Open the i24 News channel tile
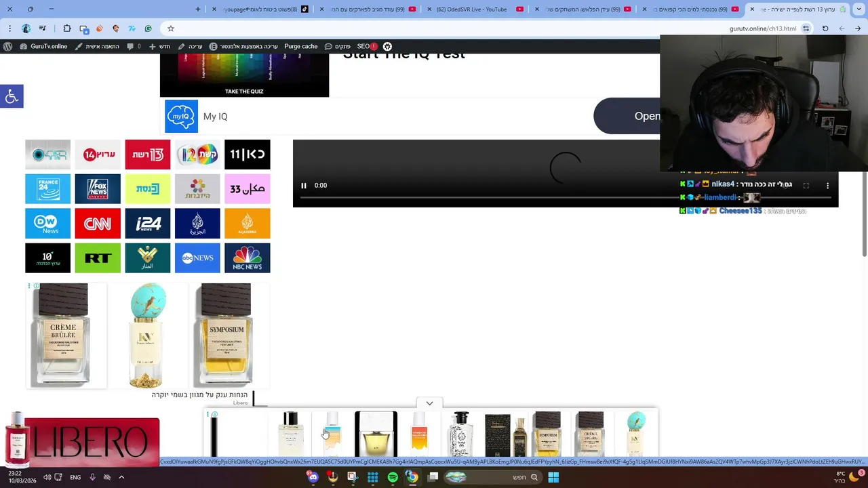 pos(147,224)
